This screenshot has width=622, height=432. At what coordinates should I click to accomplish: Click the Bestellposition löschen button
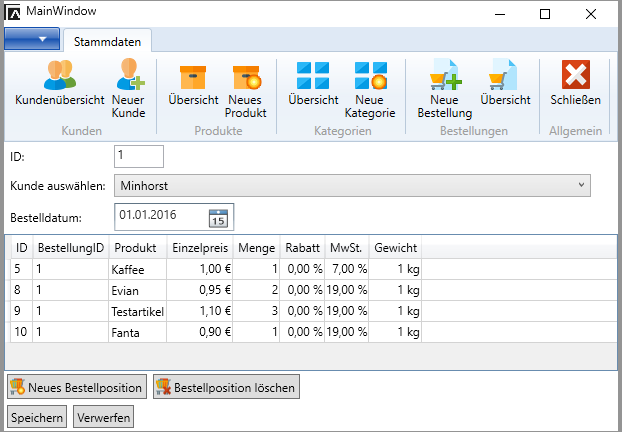pos(225,387)
